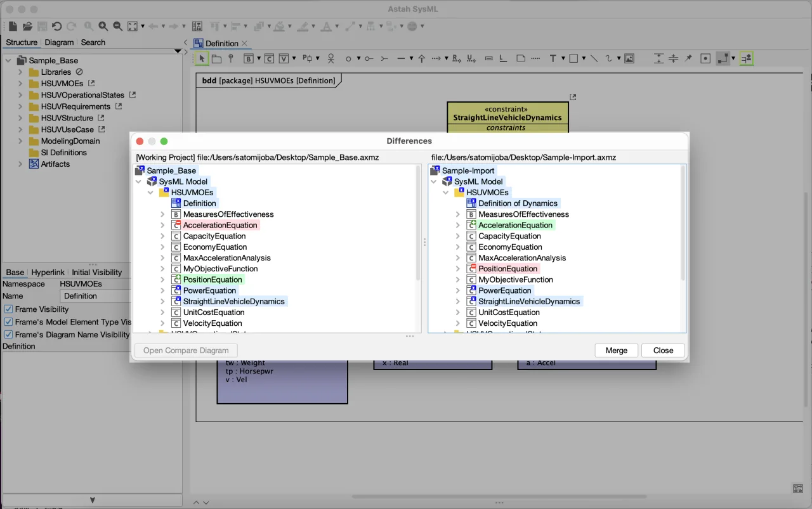Open dropdown arrow next to Text tool
Viewport: 812px width, 509px height.
pyautogui.click(x=563, y=58)
